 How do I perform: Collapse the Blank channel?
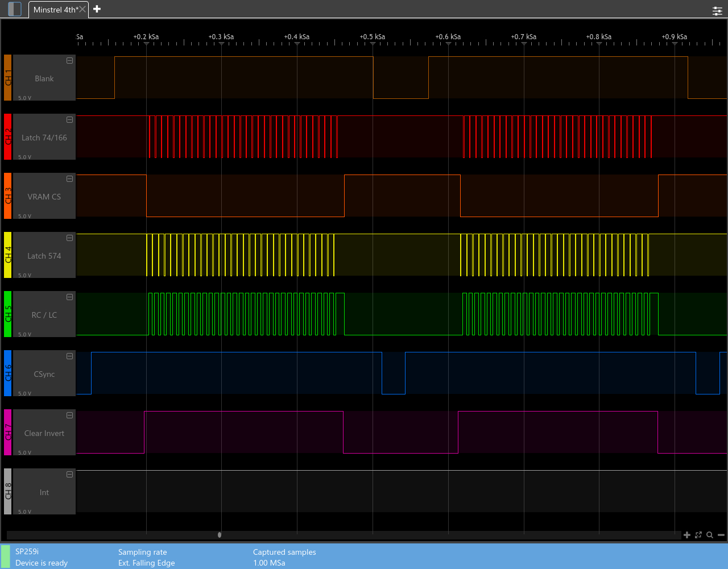click(x=69, y=61)
